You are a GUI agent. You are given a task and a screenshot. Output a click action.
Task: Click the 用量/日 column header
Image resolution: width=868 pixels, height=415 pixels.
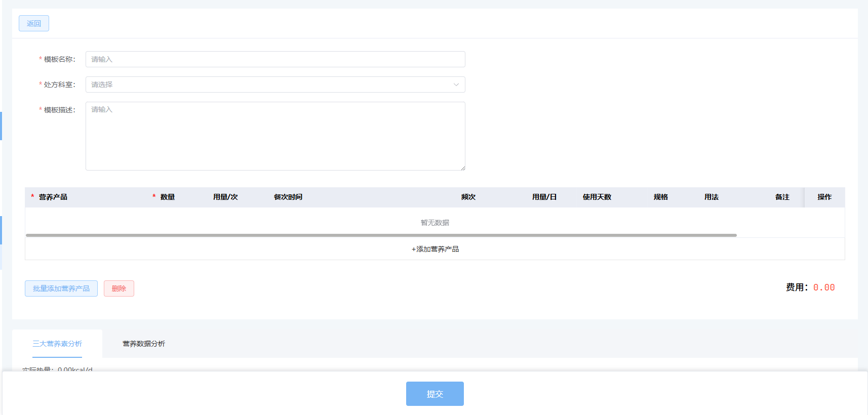[544, 197]
